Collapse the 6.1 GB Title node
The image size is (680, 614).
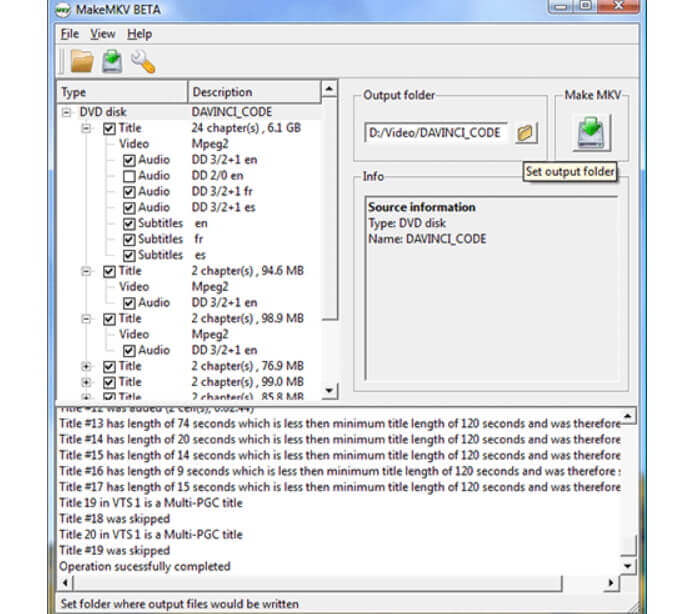86,128
